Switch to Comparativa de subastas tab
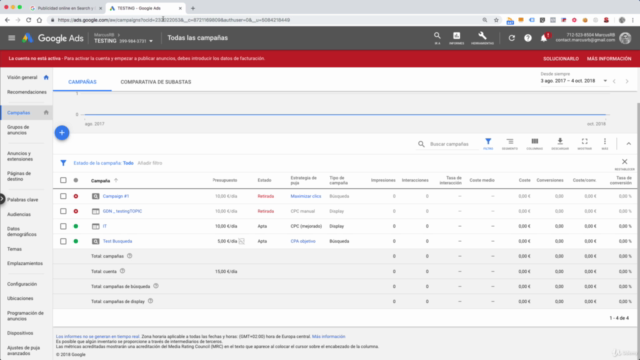Image resolution: width=640 pixels, height=360 pixels. tap(156, 82)
